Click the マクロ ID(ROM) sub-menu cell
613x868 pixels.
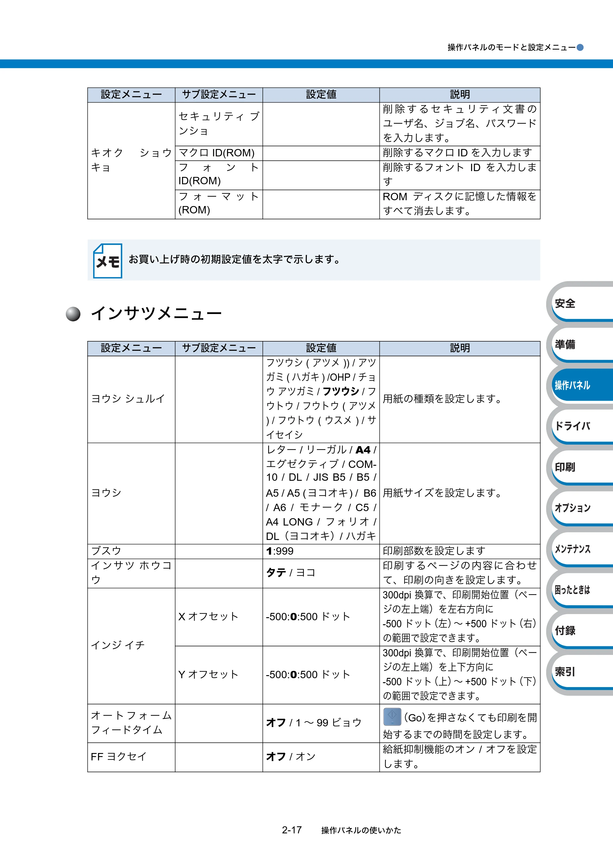[219, 153]
